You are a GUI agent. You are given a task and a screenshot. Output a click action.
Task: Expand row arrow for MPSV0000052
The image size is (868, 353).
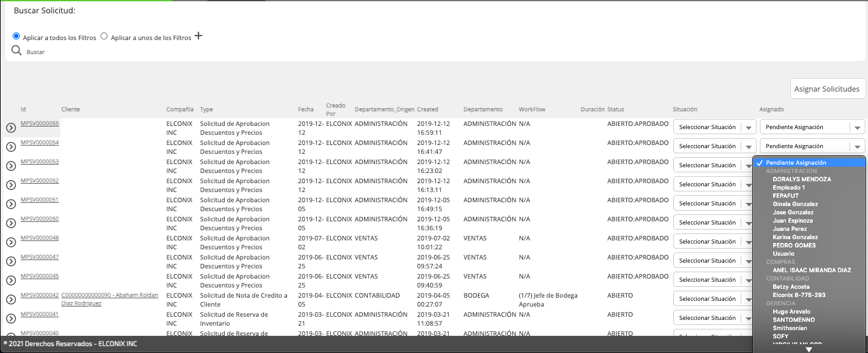(11, 185)
